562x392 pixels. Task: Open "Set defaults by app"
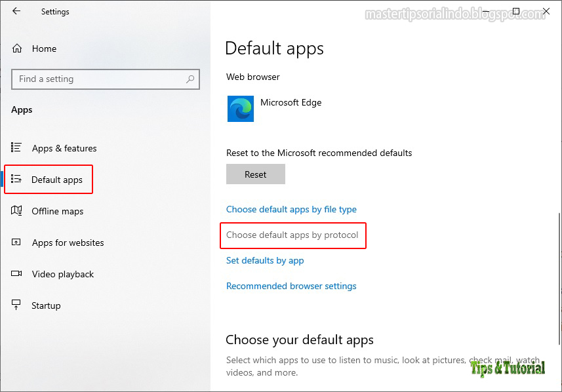[x=265, y=260]
